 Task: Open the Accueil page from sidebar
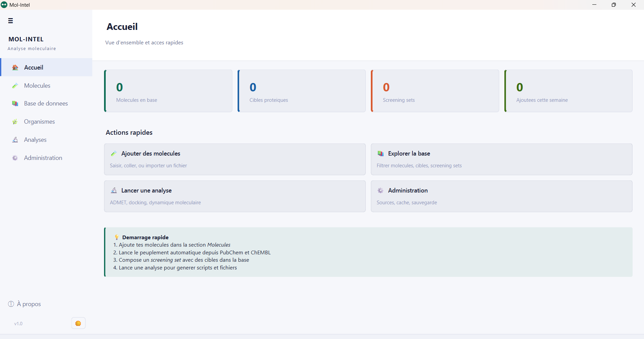[46, 67]
